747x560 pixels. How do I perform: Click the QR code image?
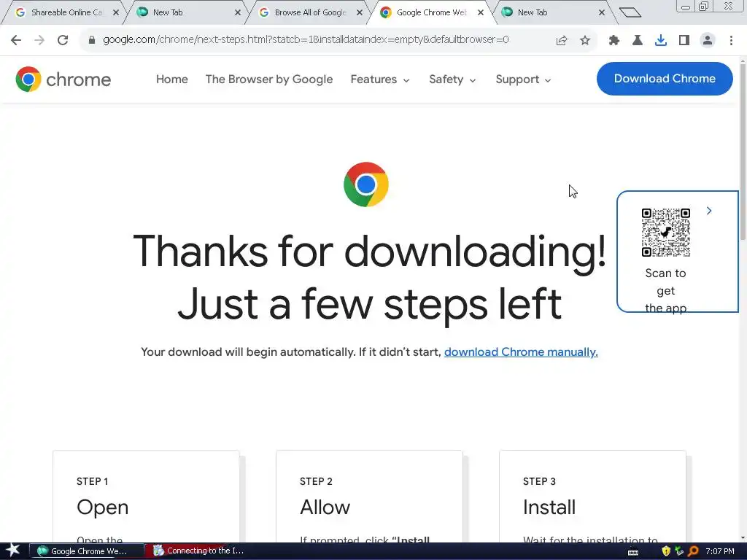[x=665, y=233]
